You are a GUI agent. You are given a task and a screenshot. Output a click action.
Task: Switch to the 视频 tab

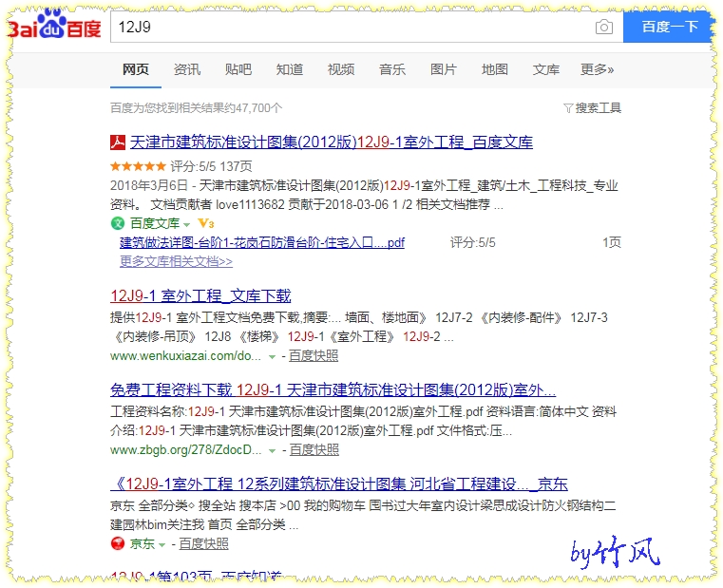(x=341, y=69)
